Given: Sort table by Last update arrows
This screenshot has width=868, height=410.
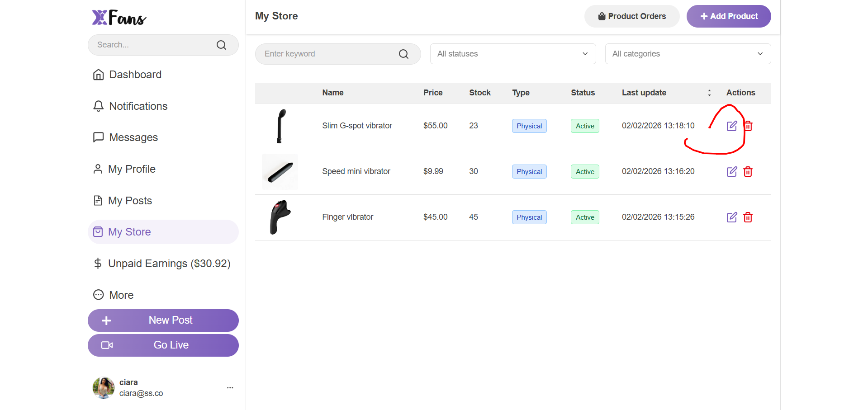Looking at the screenshot, I should point(709,93).
